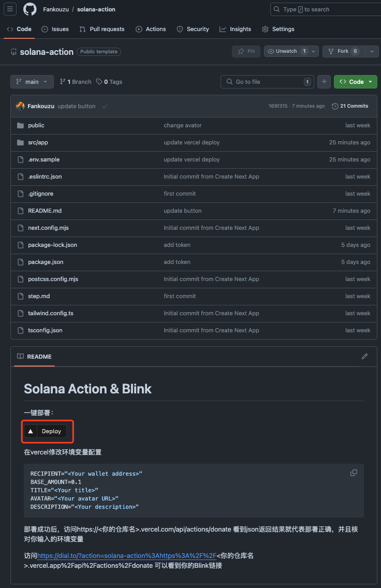Screen dimensions: 381x588
Task: Switch to the Pull requests tab
Action: coord(102,30)
